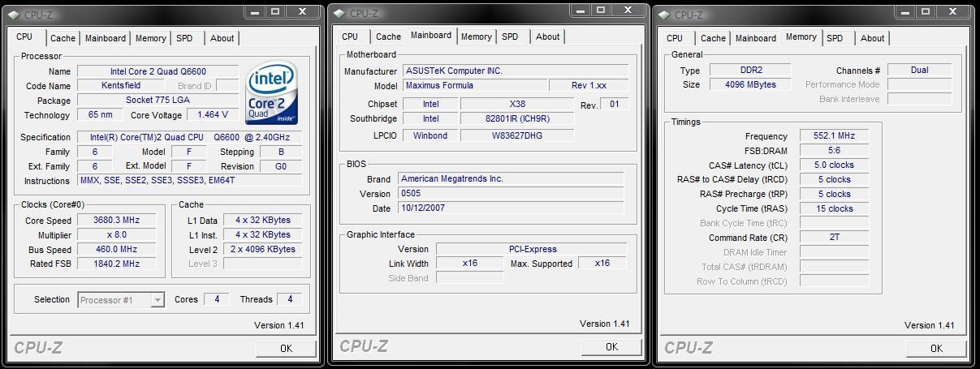Click Core Speed value 3680.3 MHz
980x369 pixels.
116,220
